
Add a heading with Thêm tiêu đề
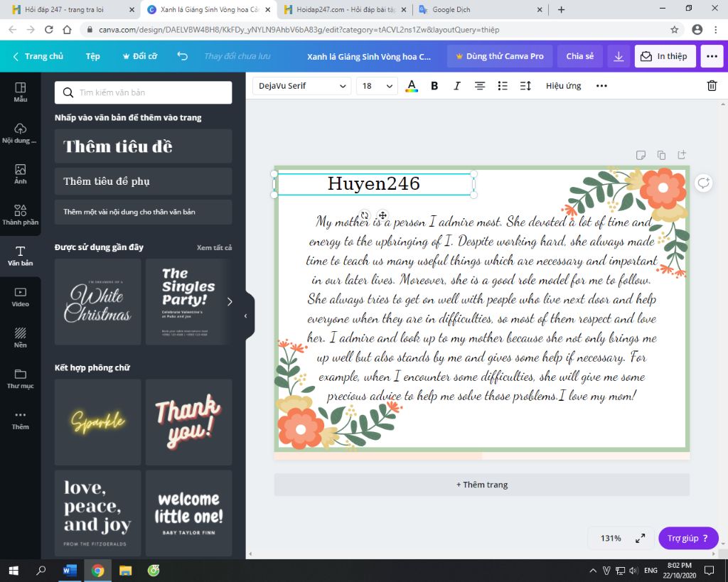pos(143,146)
